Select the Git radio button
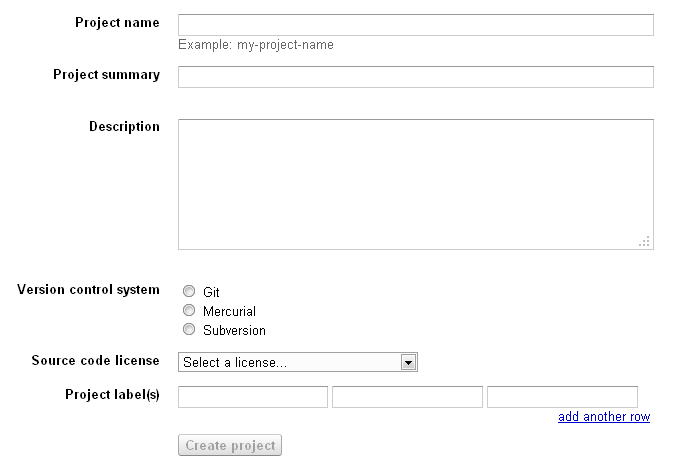Image resolution: width=684 pixels, height=473 pixels. pyautogui.click(x=189, y=292)
